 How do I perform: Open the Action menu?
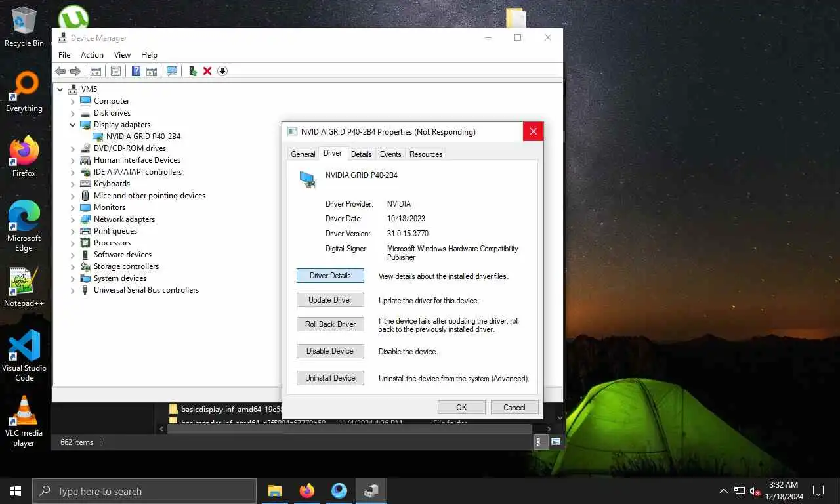pyautogui.click(x=92, y=55)
